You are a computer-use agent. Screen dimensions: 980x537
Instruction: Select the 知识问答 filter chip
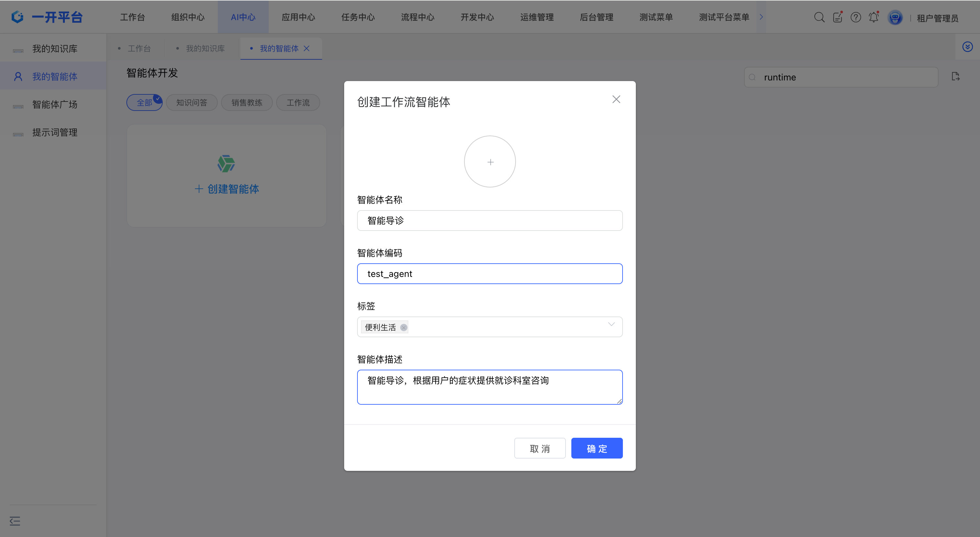click(x=191, y=103)
